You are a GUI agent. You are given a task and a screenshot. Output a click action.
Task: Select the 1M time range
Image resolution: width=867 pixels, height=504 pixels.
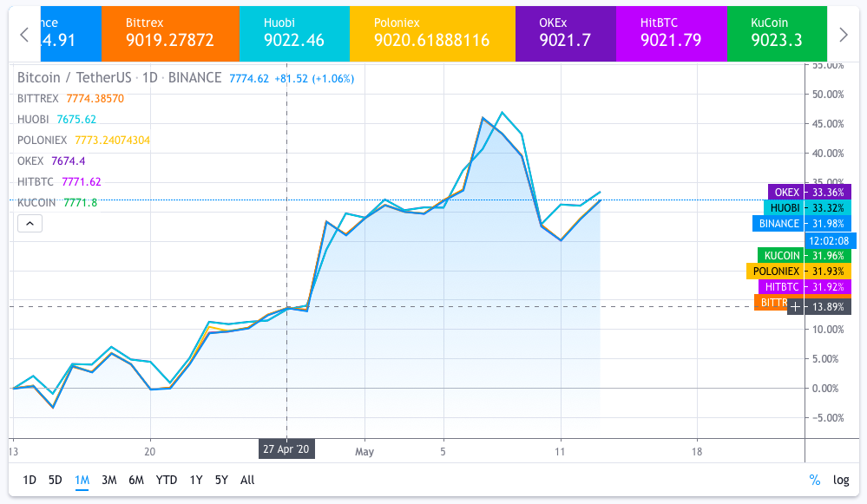pyautogui.click(x=82, y=480)
